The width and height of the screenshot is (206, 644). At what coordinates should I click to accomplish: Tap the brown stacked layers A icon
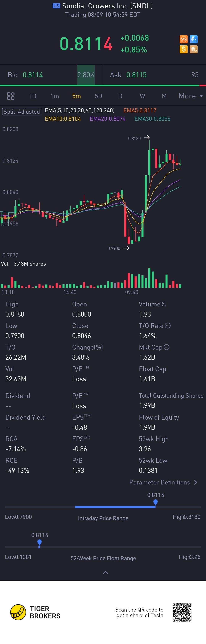click(193, 49)
